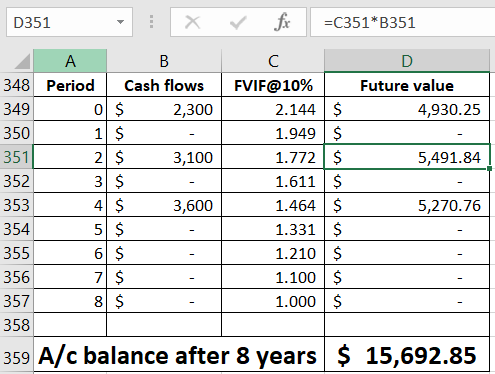Select row 352 header
This screenshot has height=374, width=495.
(16, 181)
